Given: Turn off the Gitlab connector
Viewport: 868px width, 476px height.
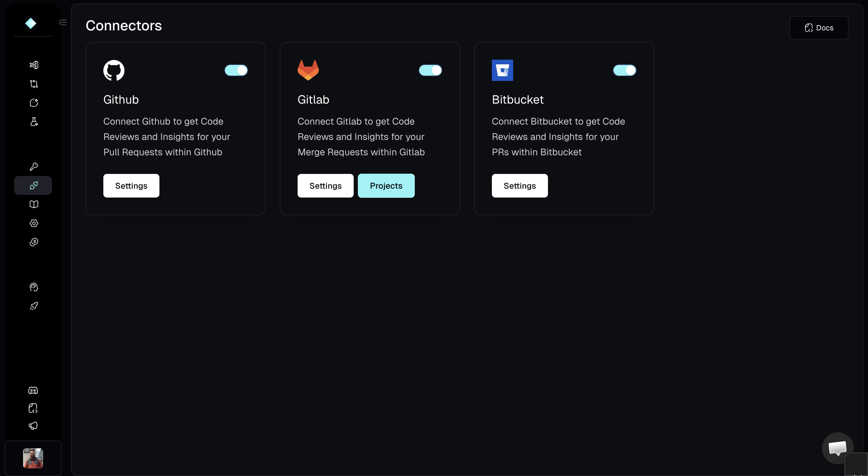Looking at the screenshot, I should click(x=430, y=70).
